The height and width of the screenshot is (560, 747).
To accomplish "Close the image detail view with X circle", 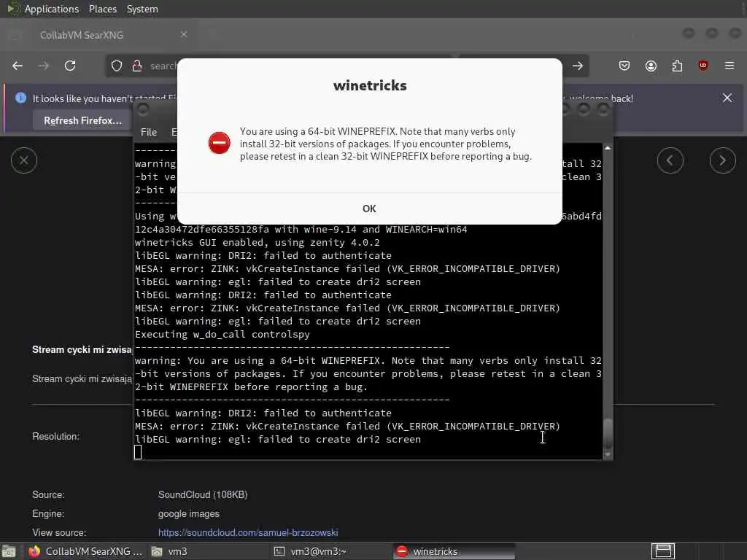I will coord(24,160).
